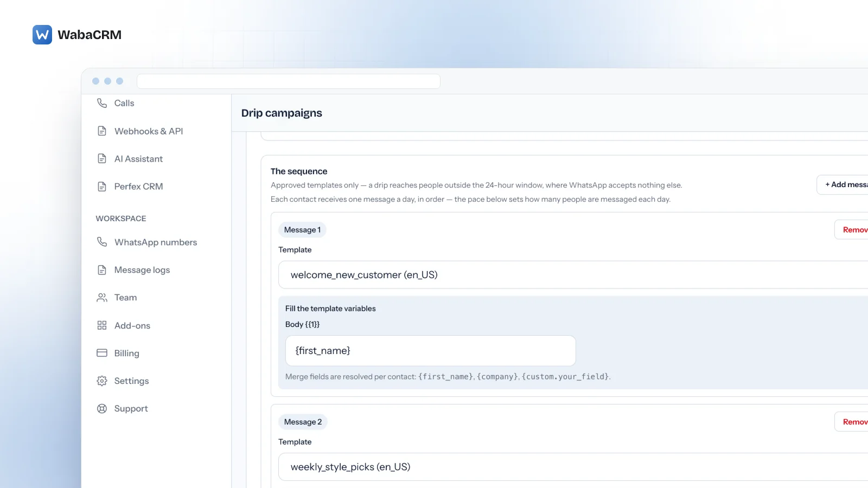Viewport: 868px width, 488px height.
Task: Click the Message logs document icon
Action: [x=102, y=269]
